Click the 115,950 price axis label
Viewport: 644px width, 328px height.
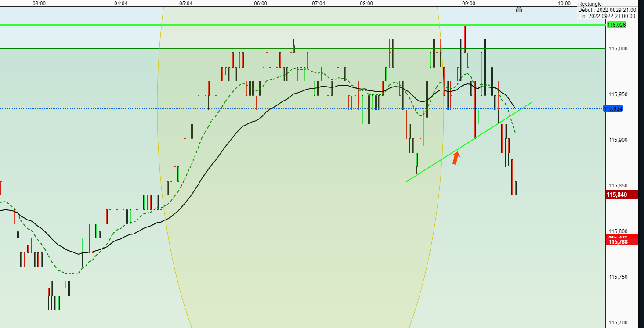619,94
